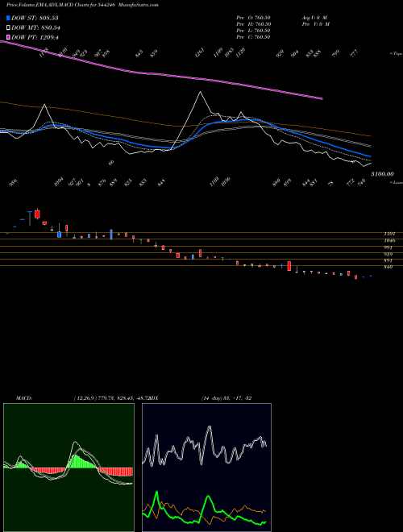Click the blue DOW ST legend swatch
Viewport: 403px width, 532px height.
8,18
